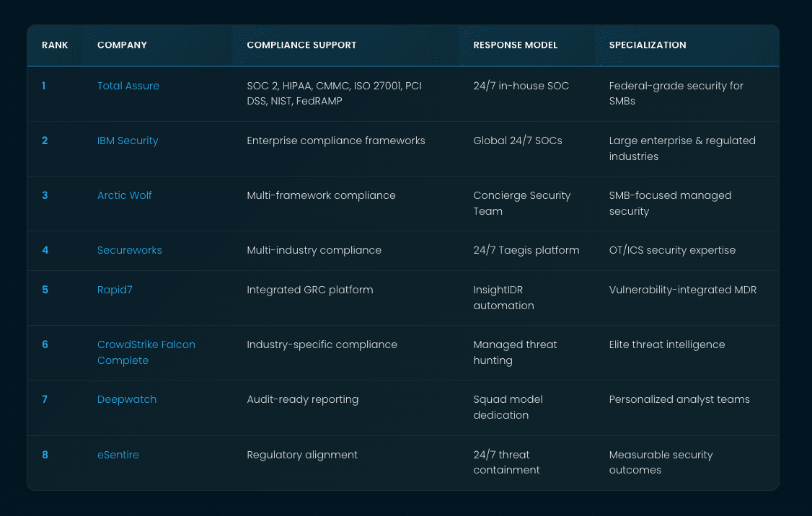Click the RANK column header
Image resolution: width=812 pixels, height=516 pixels.
55,45
